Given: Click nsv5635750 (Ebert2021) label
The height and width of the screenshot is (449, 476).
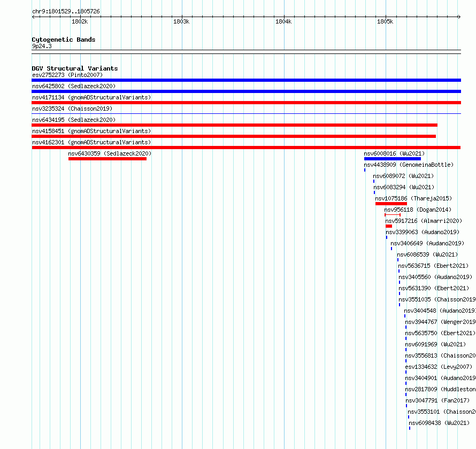Looking at the screenshot, I should tap(440, 333).
